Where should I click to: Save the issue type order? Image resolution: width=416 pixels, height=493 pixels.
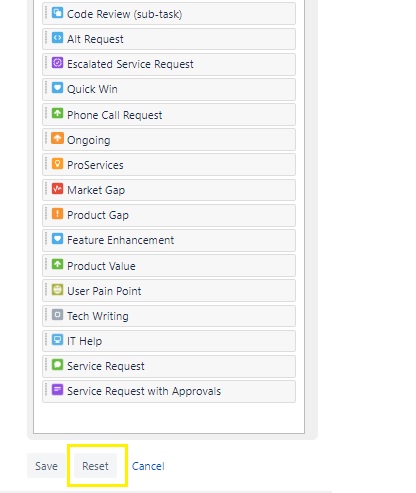46,466
